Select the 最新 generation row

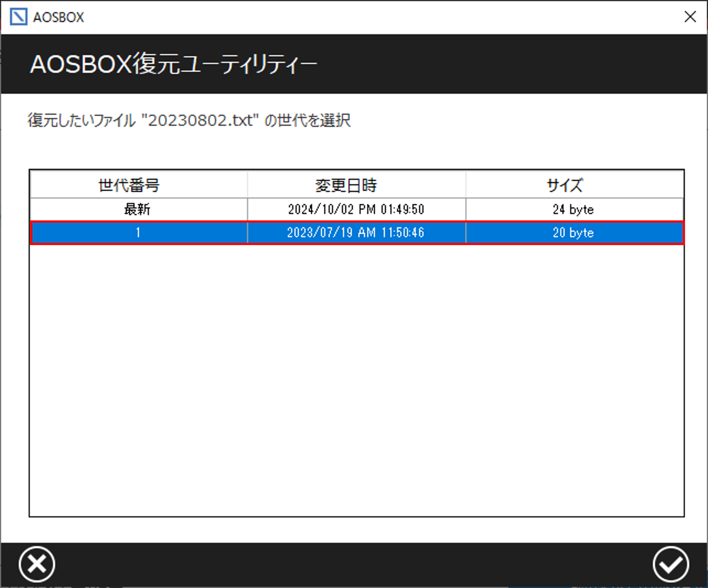[x=357, y=209]
